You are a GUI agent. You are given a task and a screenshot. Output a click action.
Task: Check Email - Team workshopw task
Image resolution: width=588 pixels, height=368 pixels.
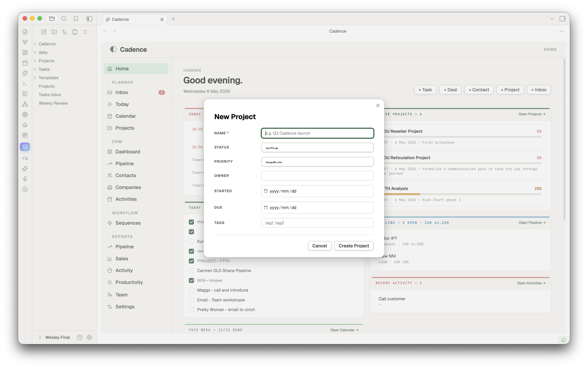click(x=191, y=300)
